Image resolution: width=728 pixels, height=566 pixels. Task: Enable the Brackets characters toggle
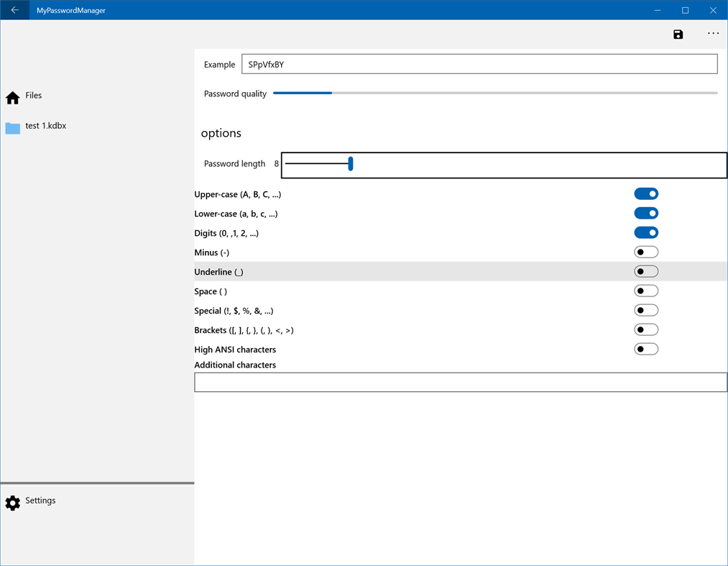coord(645,329)
